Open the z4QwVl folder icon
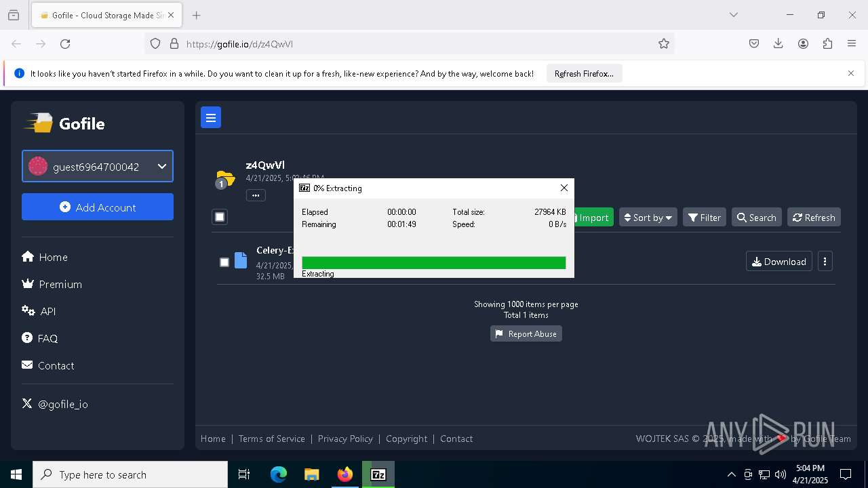 tap(224, 179)
